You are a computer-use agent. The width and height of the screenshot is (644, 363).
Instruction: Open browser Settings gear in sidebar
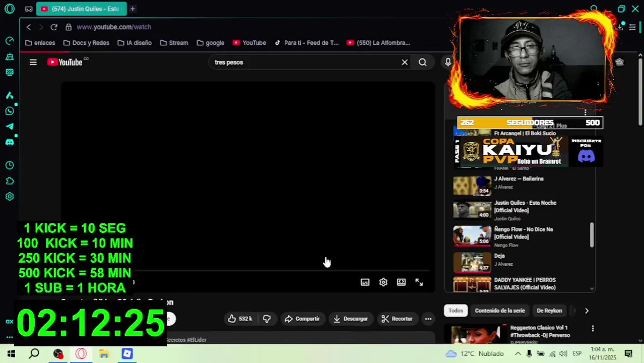point(10,197)
